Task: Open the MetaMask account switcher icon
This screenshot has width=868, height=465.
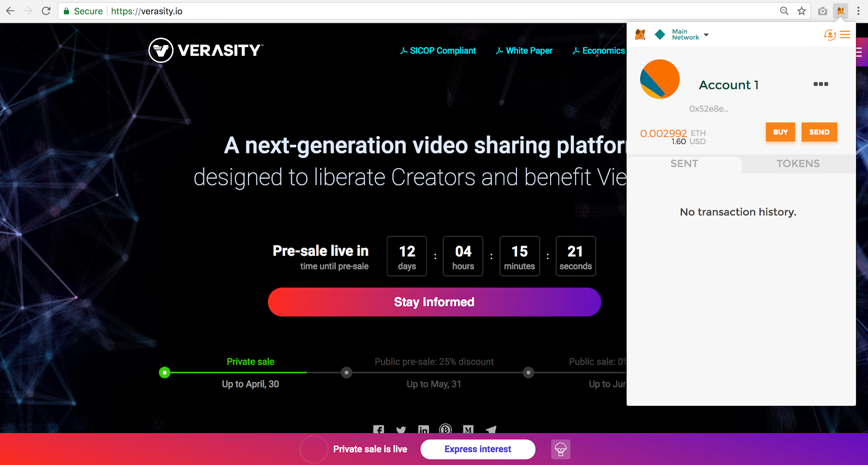Action: pos(829,35)
